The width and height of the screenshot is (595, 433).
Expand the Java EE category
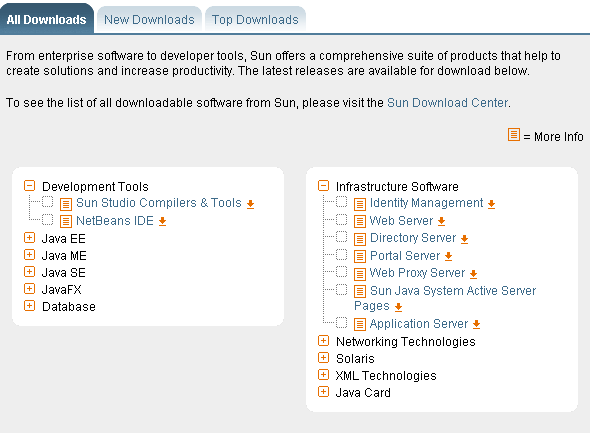click(x=30, y=238)
